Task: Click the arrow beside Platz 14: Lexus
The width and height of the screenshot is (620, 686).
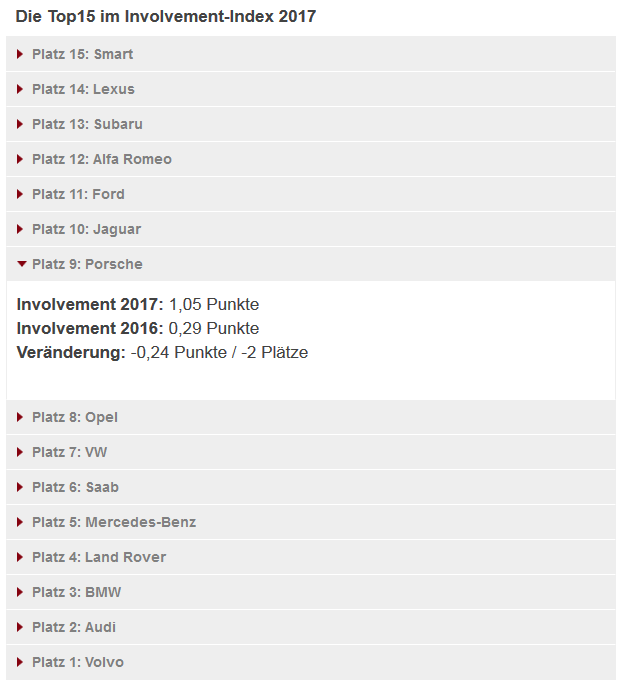Action: (20, 89)
